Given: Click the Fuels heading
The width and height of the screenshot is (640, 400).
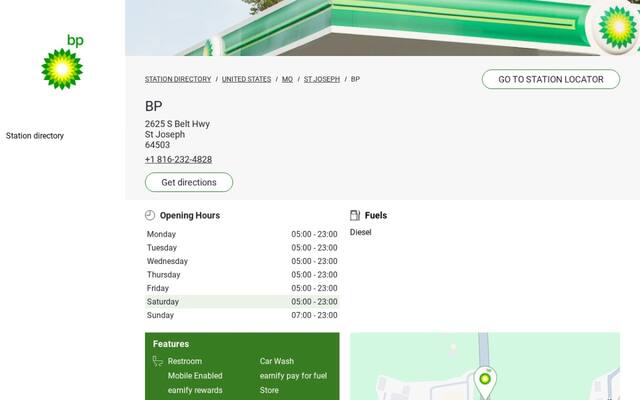Looking at the screenshot, I should 376,215.
